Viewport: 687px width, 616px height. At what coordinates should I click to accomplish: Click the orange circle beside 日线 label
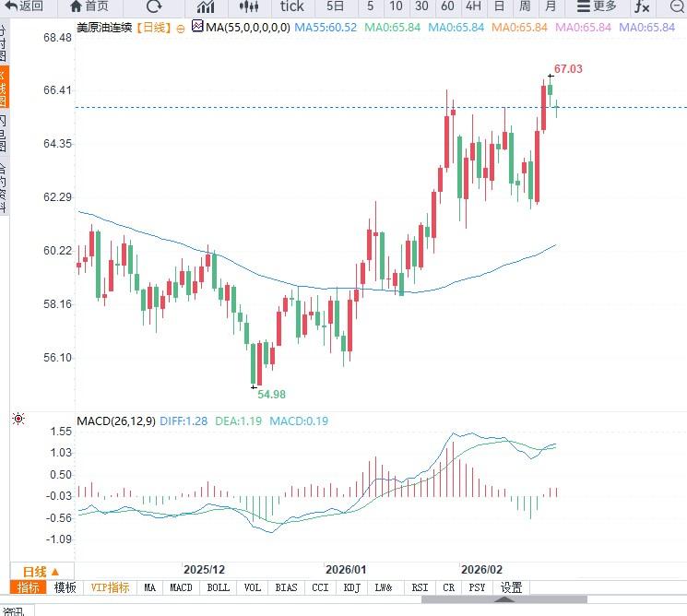180,28
